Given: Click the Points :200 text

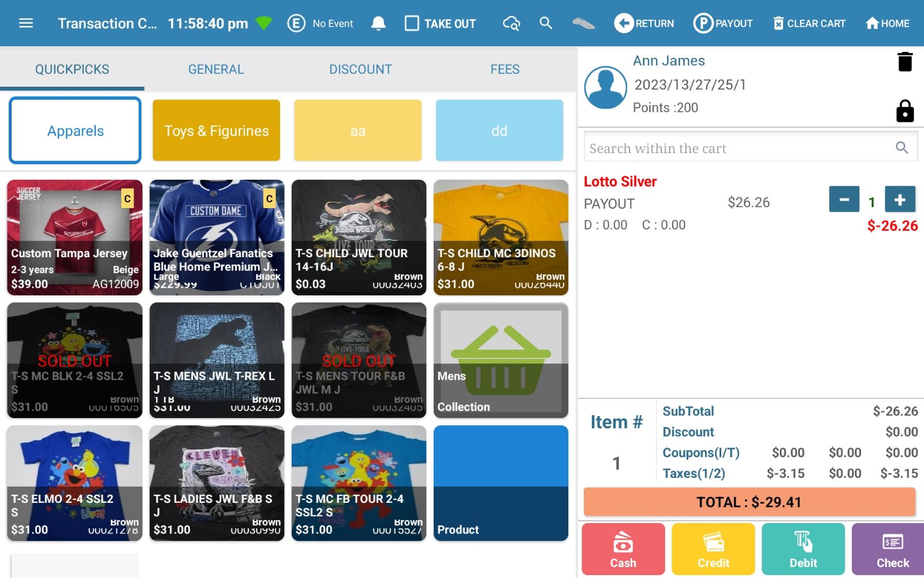Looking at the screenshot, I should point(665,108).
